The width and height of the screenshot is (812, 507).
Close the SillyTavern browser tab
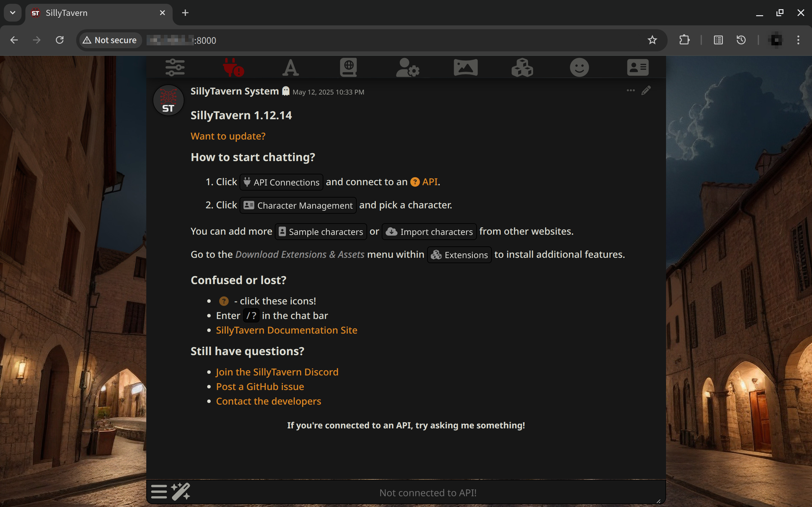pos(162,13)
